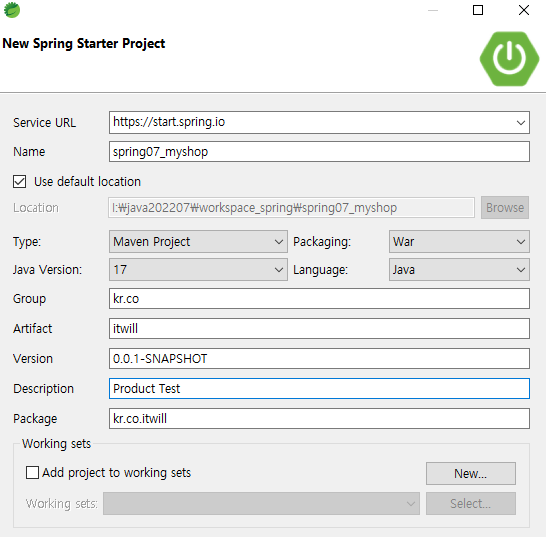
Task: Click the Language: label
Action: (x=320, y=270)
